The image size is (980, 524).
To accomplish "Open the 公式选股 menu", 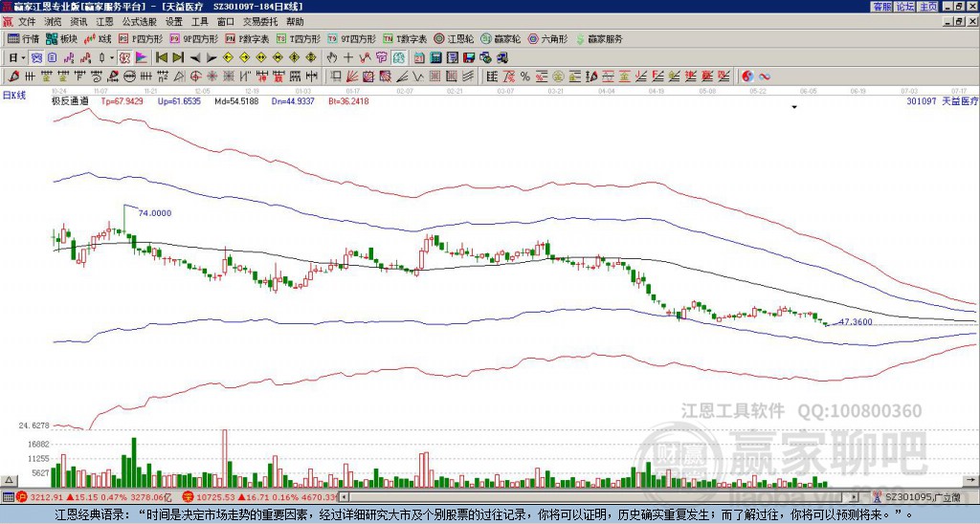I will pyautogui.click(x=140, y=22).
